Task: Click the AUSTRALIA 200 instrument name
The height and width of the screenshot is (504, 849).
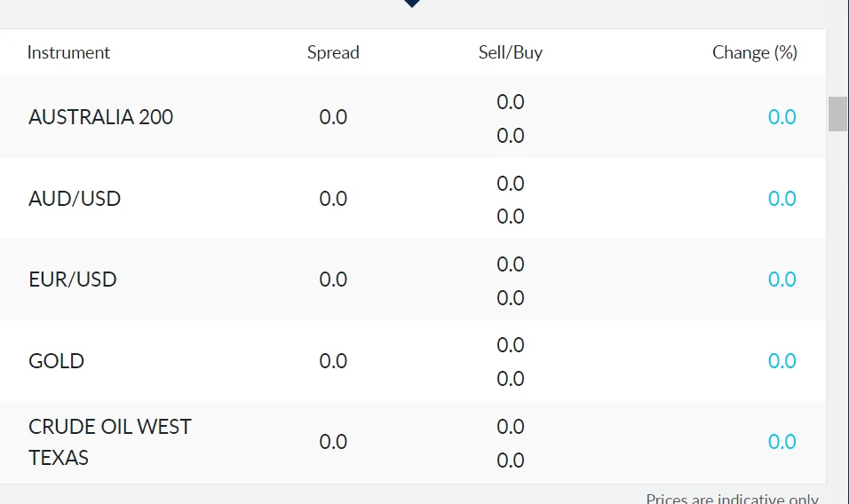Action: click(100, 117)
